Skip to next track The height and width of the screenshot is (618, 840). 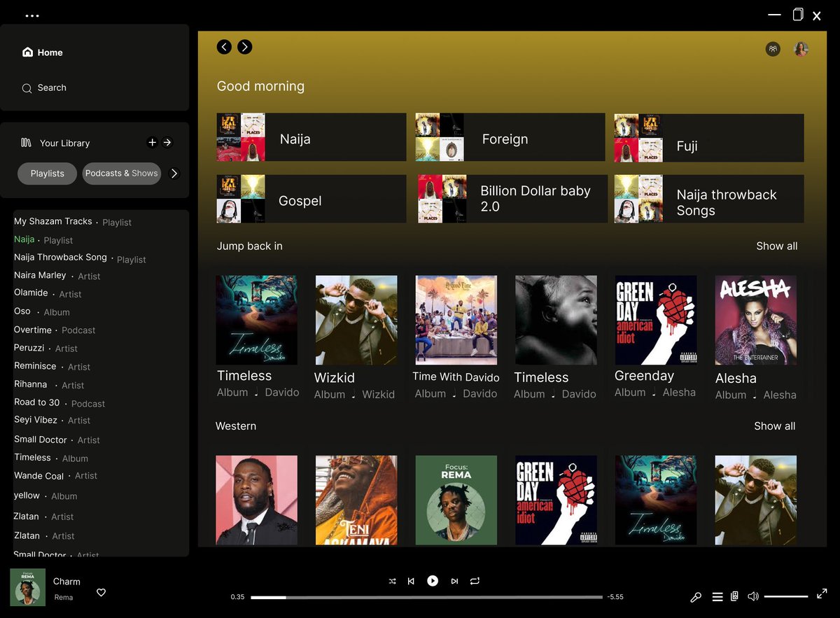tap(454, 581)
